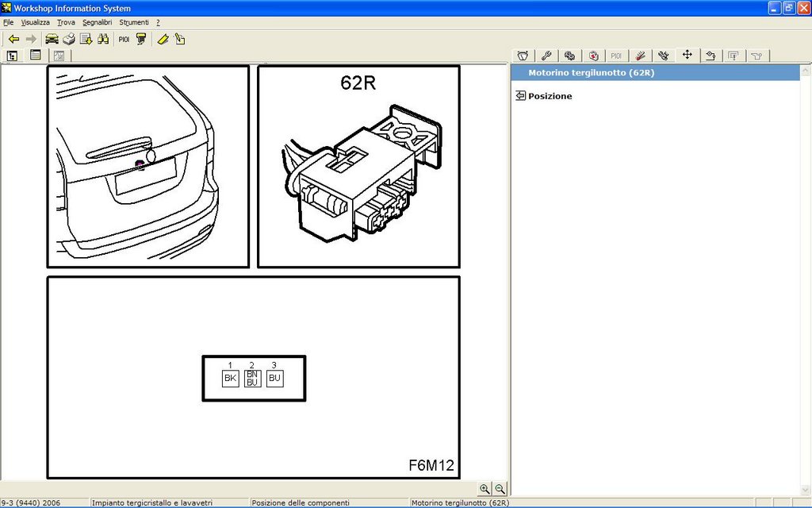812x508 pixels.
Task: Restore down the Workshop Information System window
Action: point(789,8)
